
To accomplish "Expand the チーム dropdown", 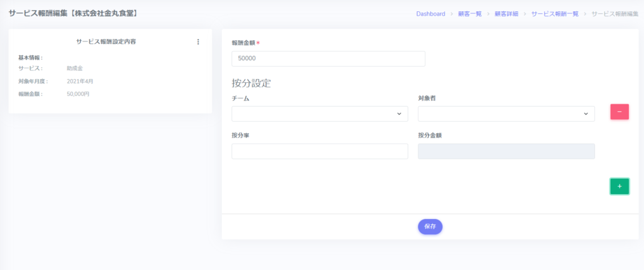I will point(319,114).
